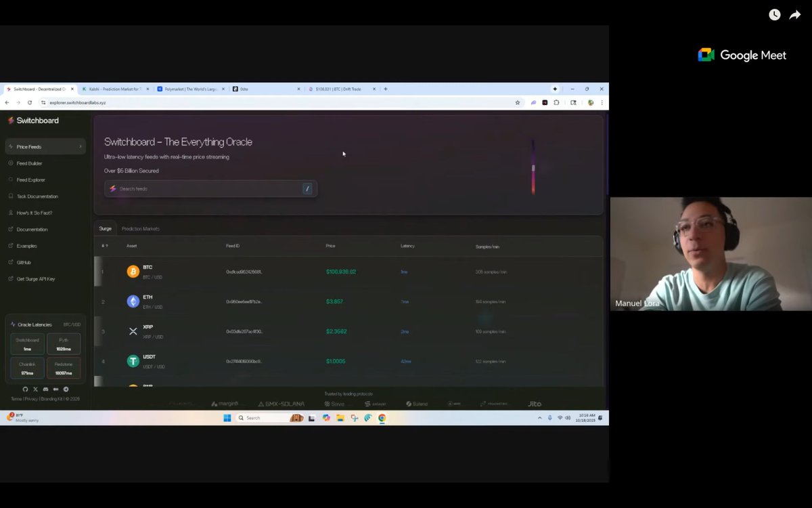The height and width of the screenshot is (508, 812).
Task: Click the Switchboard logo in sidebar
Action: (33, 121)
